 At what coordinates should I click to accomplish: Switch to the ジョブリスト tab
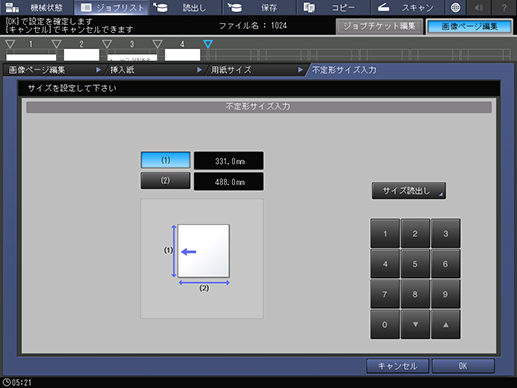click(x=112, y=7)
